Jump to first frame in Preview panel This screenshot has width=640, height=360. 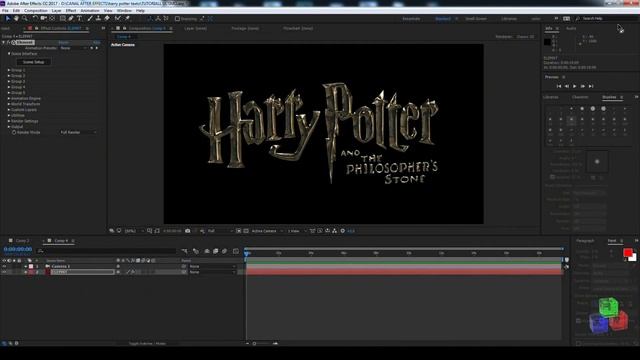pyautogui.click(x=559, y=86)
